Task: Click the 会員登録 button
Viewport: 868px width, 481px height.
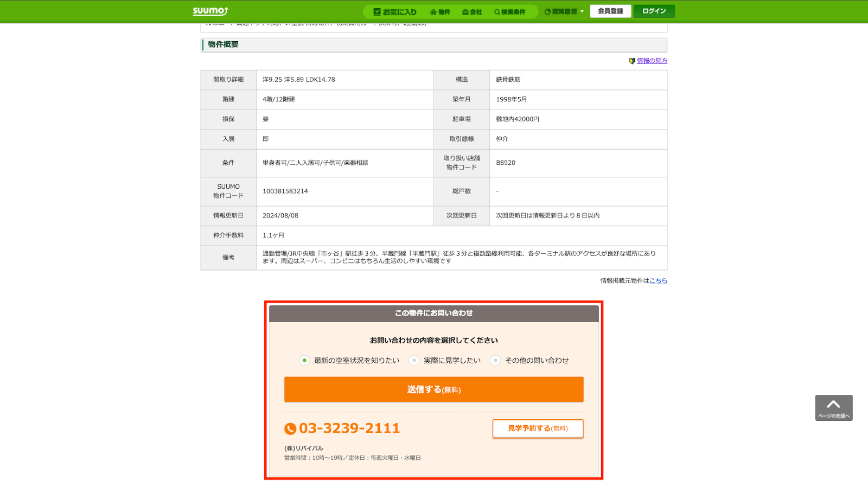Action: click(610, 11)
